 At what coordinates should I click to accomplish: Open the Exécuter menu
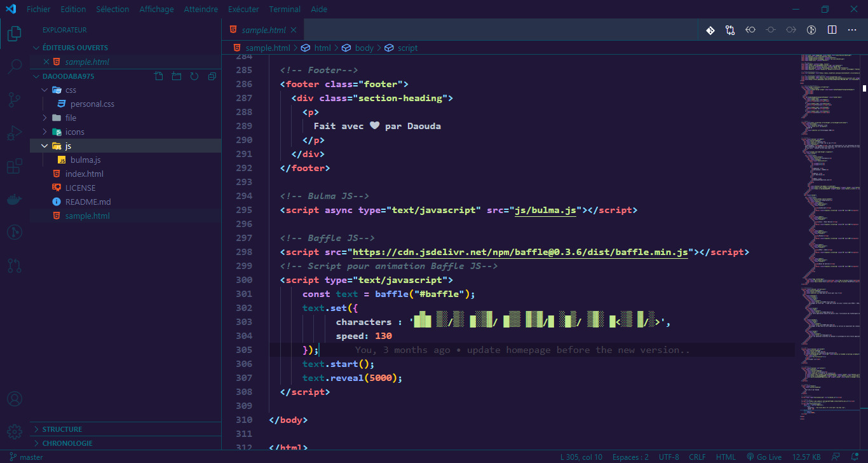(243, 10)
